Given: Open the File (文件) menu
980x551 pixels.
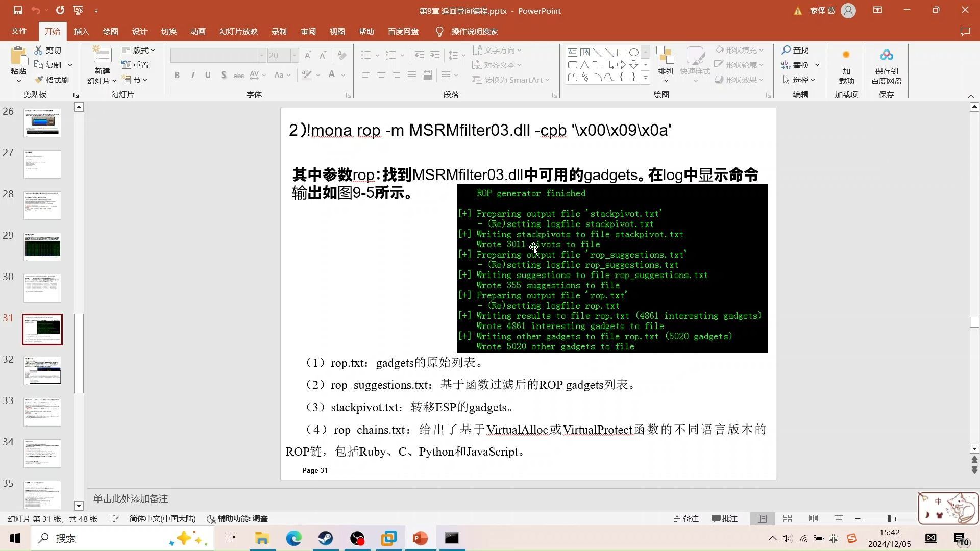Looking at the screenshot, I should coord(19,31).
